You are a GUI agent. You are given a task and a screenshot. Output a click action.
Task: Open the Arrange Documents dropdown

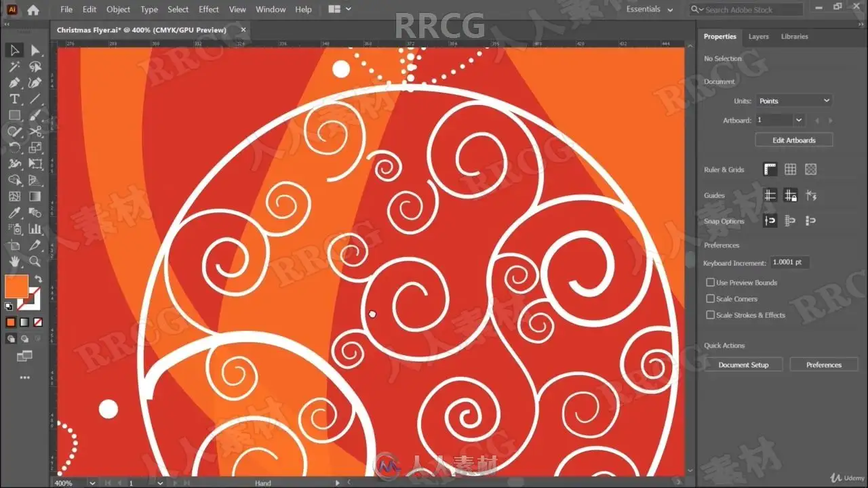pos(340,9)
